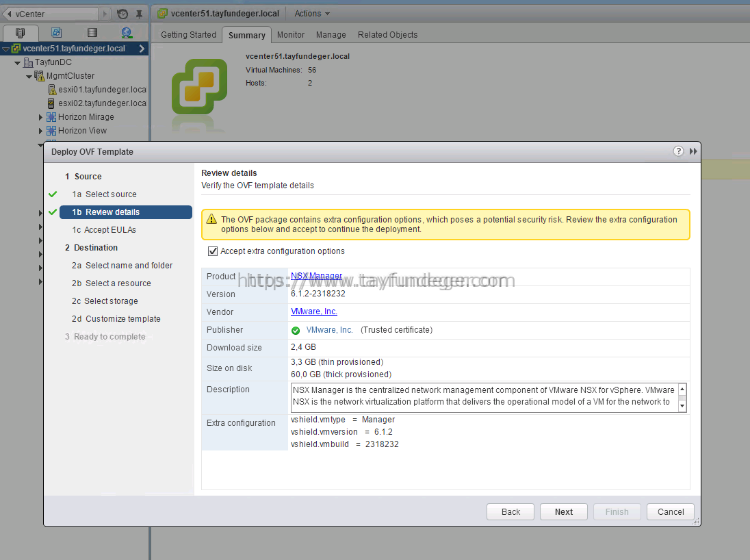
Task: Click the Horizon Mirage resource pool icon
Action: click(x=51, y=117)
